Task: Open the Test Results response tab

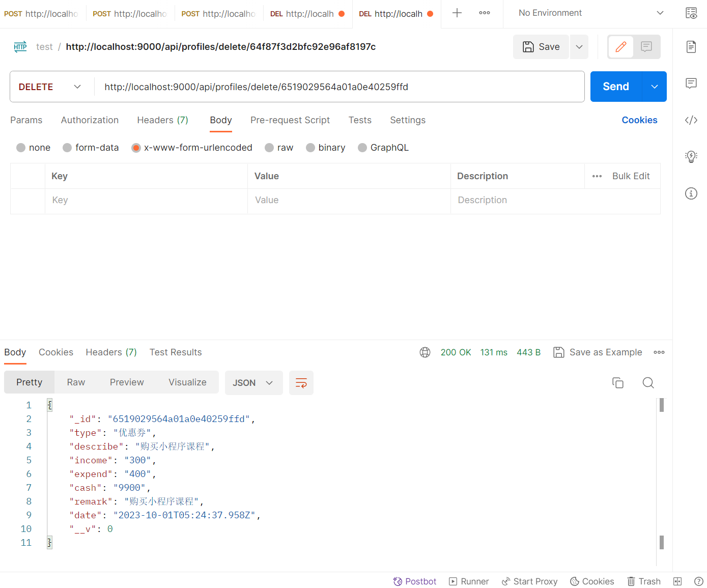Action: pyautogui.click(x=175, y=352)
